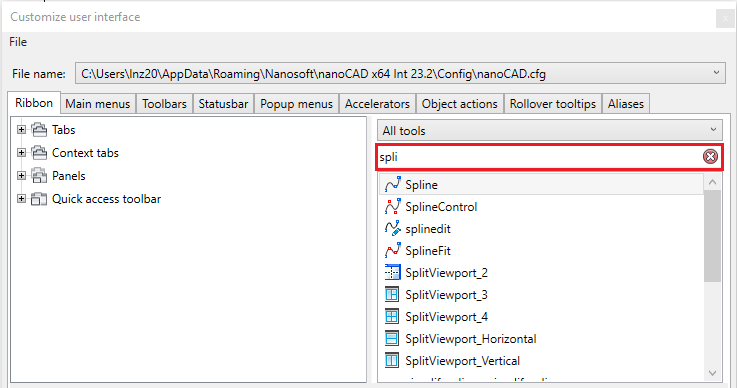Select the 'Panels' tree item label
This screenshot has width=737, height=388.
69,176
